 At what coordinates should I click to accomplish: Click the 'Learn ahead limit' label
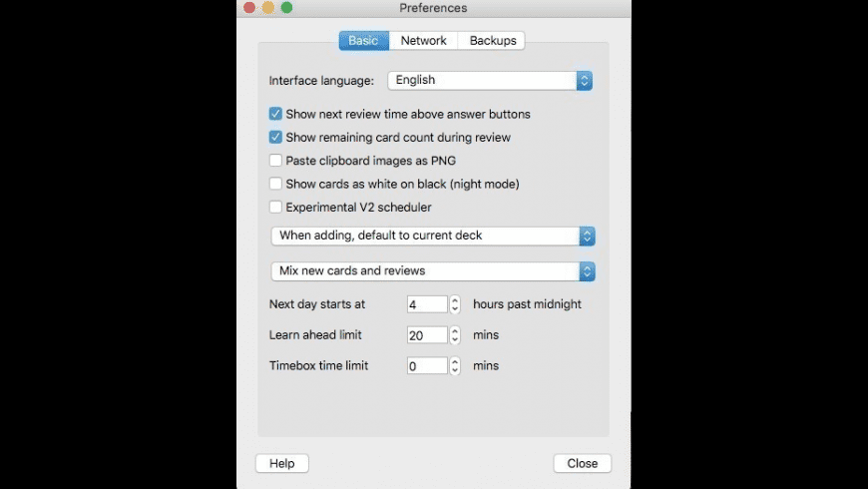click(315, 334)
